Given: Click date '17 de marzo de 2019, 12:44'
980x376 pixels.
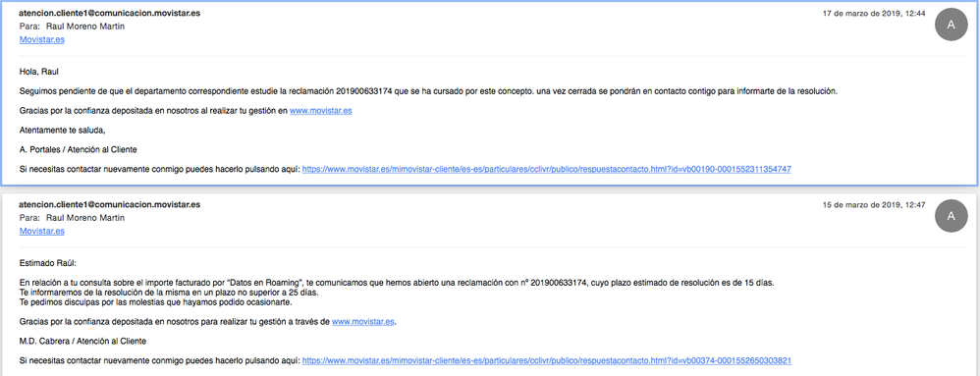Looking at the screenshot, I should [874, 13].
